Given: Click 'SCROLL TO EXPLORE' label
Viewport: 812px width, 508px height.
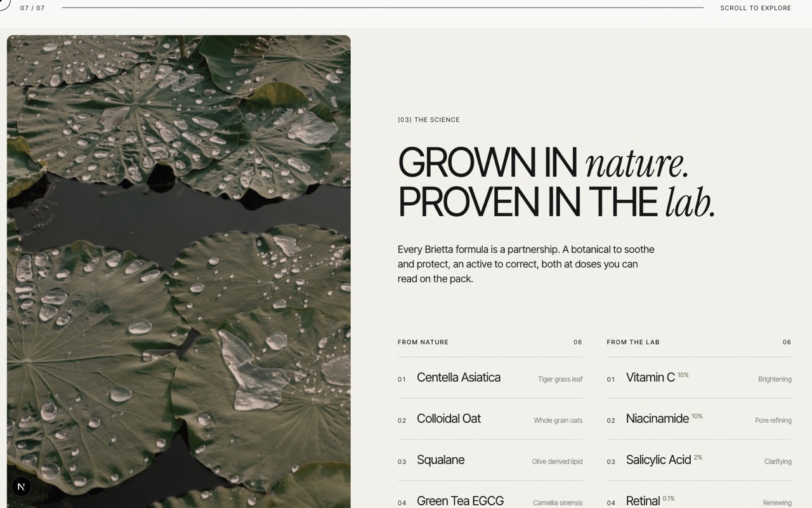Looking at the screenshot, I should click(756, 8).
